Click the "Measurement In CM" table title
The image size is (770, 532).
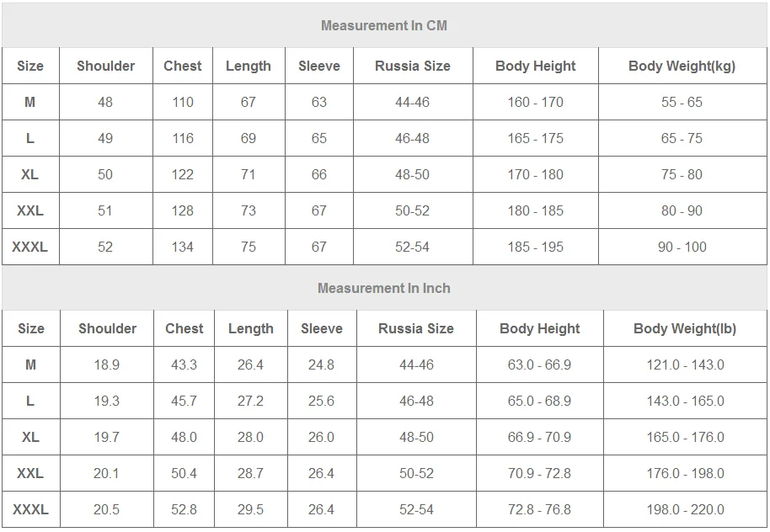(x=384, y=25)
